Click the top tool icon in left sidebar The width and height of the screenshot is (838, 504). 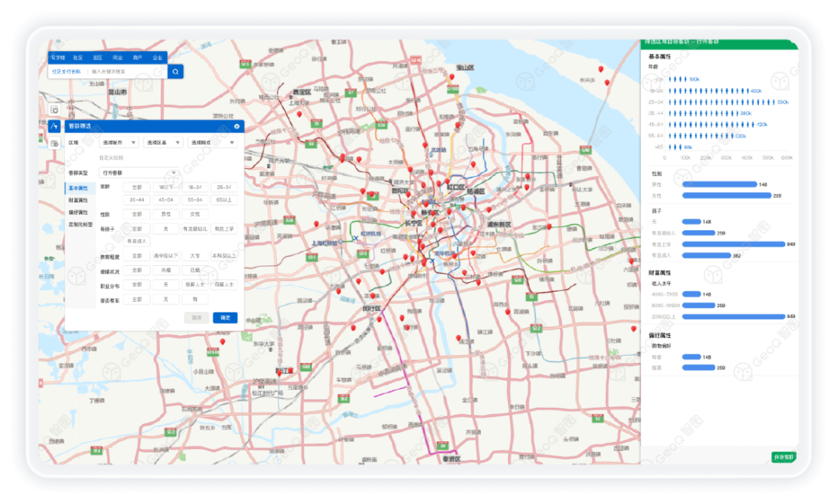coord(55,109)
